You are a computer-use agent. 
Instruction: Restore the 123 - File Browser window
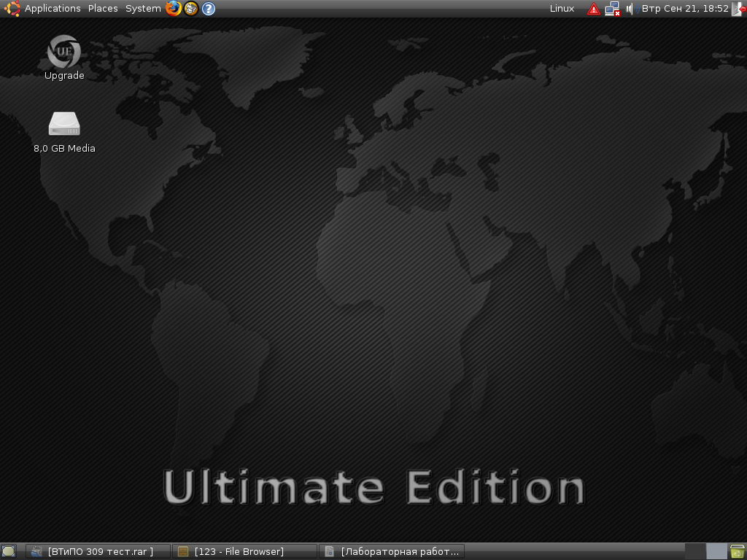coord(244,551)
